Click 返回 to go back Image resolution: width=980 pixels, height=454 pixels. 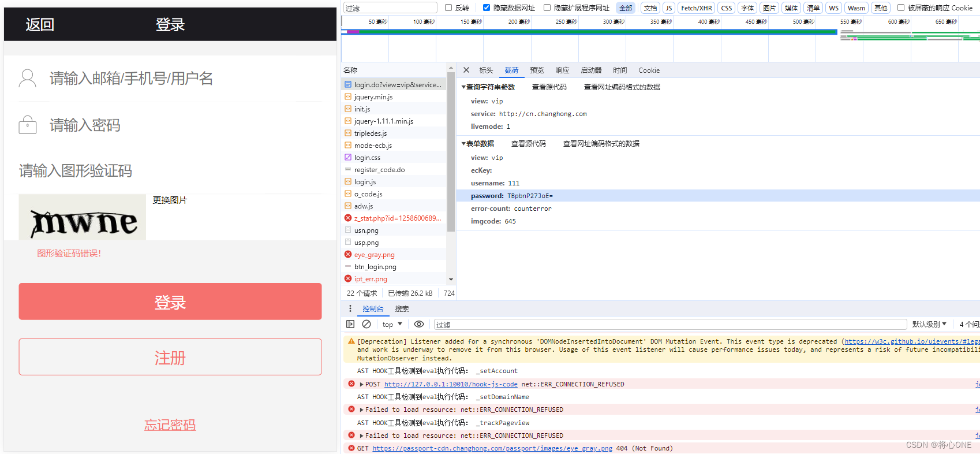[x=40, y=24]
